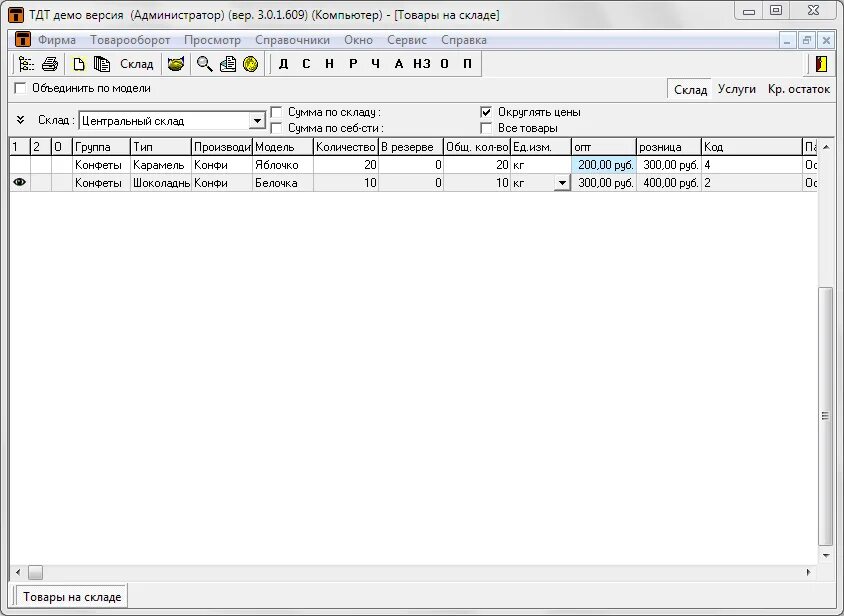
Task: Switch to the Кр. остаток tab
Action: (x=799, y=89)
